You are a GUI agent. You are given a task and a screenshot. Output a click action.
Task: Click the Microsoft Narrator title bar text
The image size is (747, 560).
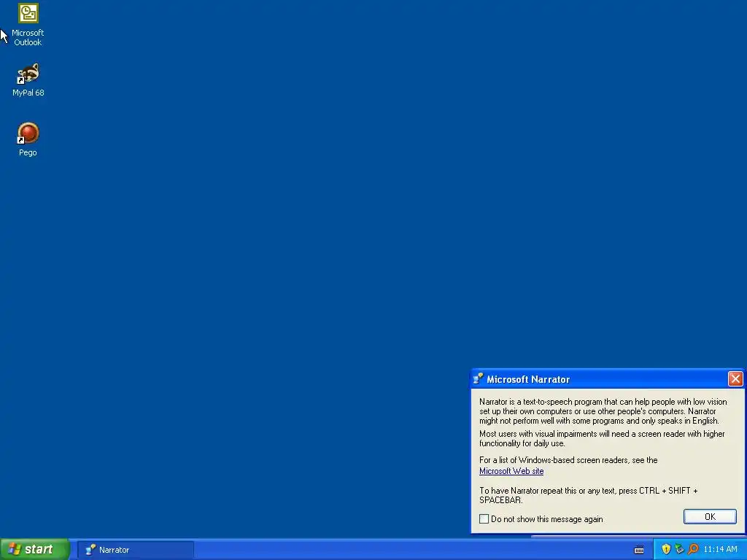(x=528, y=379)
